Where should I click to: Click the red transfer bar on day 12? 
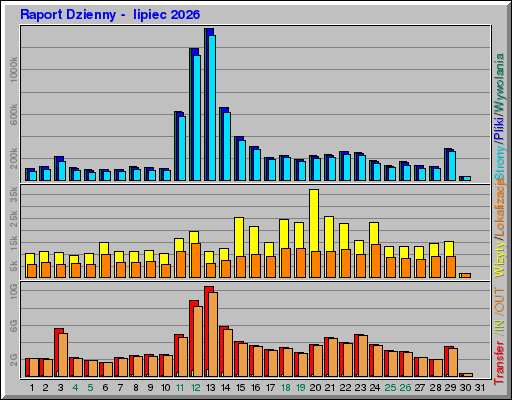[x=192, y=339]
